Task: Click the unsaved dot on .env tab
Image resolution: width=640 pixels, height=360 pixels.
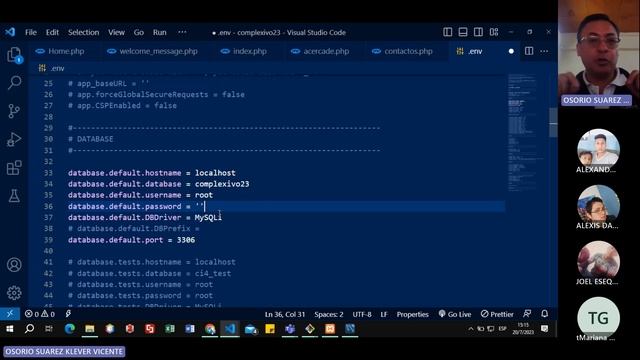Action: [x=511, y=51]
